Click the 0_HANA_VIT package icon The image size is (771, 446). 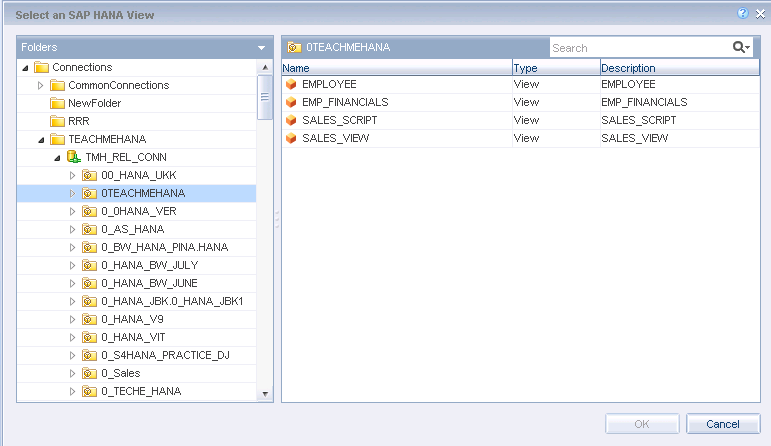tap(89, 337)
